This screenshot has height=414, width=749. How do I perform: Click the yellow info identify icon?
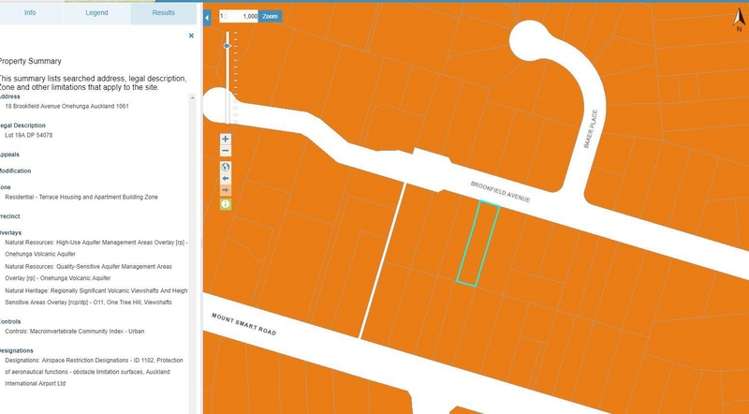pos(226,204)
